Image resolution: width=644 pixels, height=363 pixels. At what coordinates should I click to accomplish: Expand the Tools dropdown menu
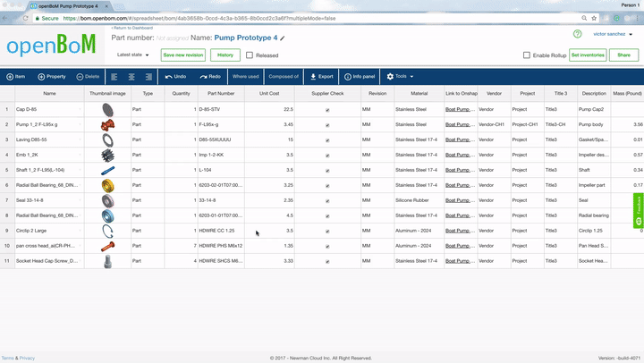[x=400, y=77]
